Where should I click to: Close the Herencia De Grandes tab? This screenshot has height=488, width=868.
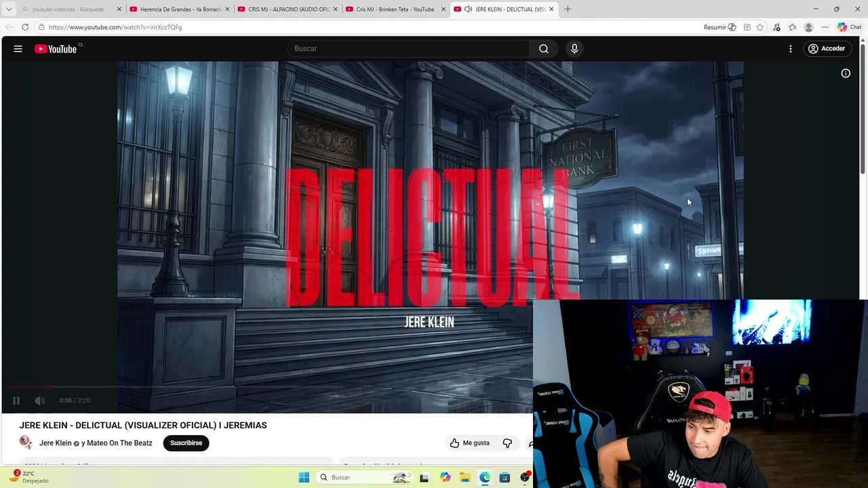(x=227, y=9)
